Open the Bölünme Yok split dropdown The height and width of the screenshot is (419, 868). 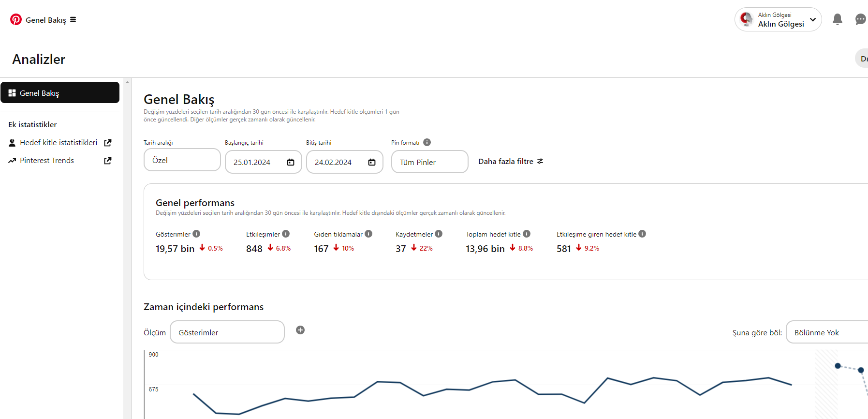tap(827, 332)
